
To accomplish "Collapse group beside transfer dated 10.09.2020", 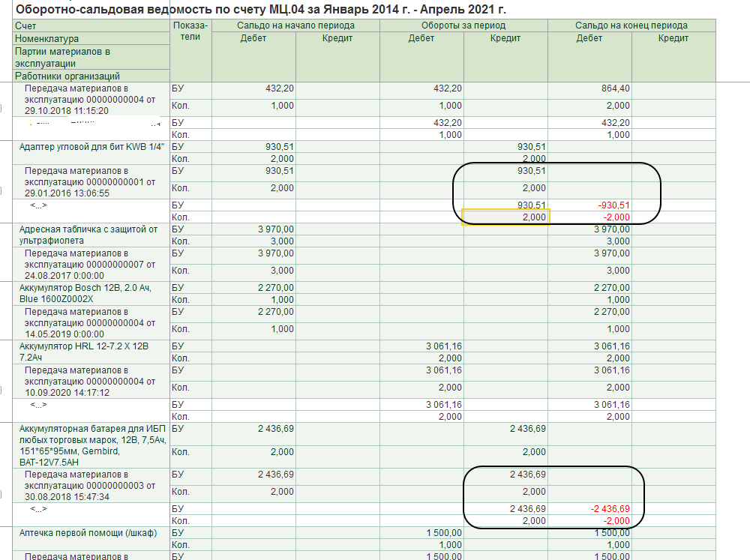I will (1, 391).
